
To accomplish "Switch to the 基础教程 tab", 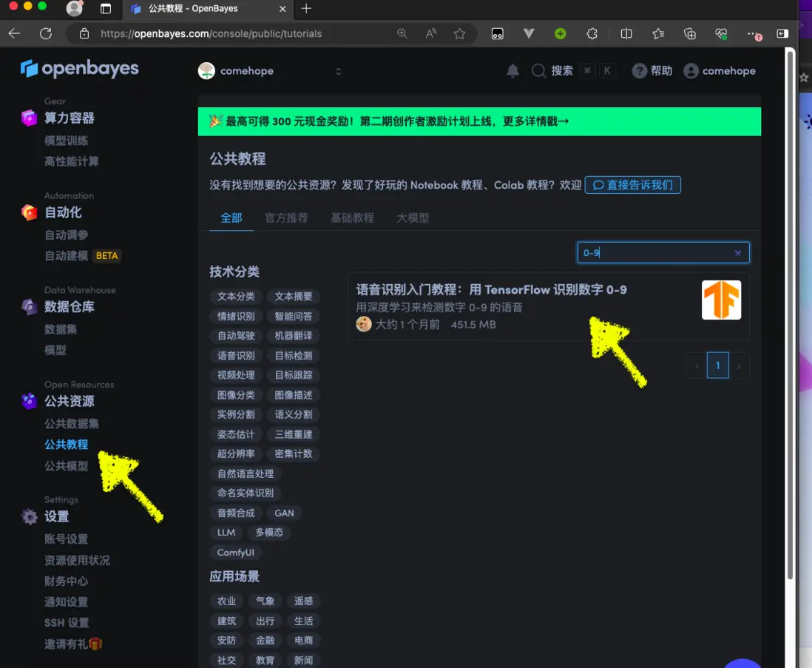I will coord(352,218).
